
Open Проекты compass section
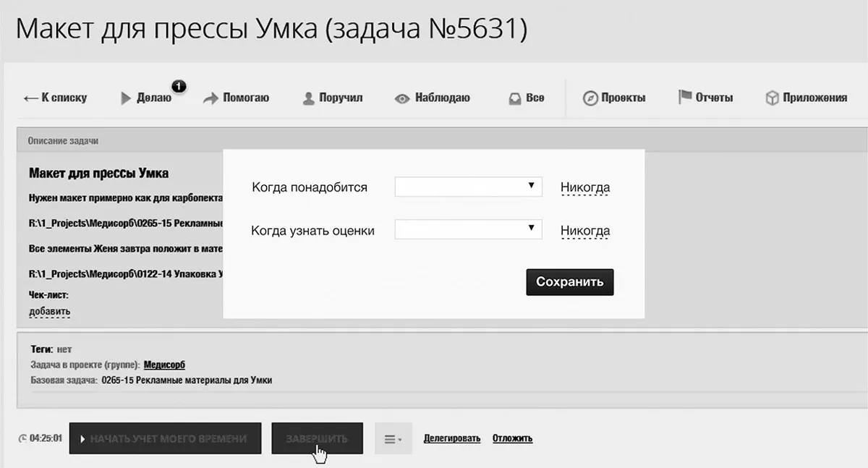click(x=614, y=98)
